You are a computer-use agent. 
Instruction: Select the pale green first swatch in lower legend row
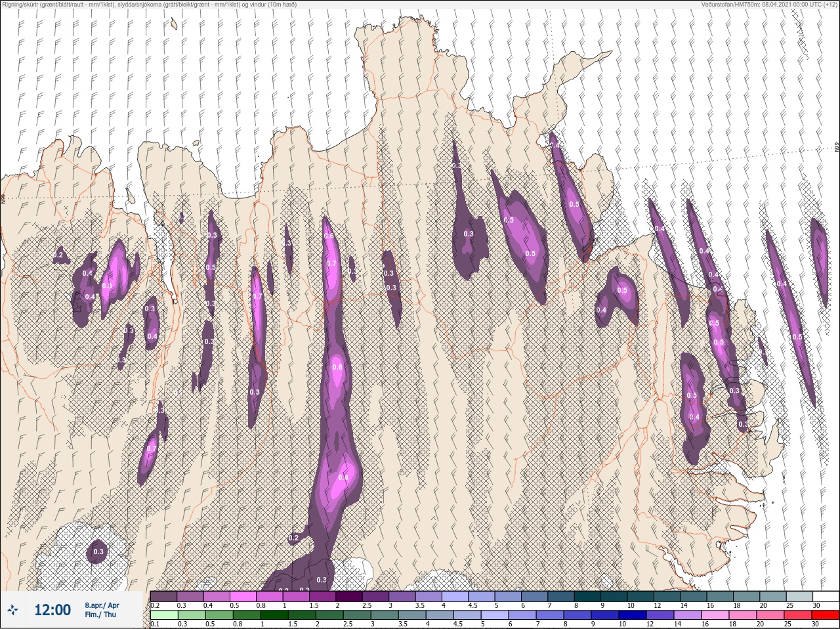tap(163, 615)
